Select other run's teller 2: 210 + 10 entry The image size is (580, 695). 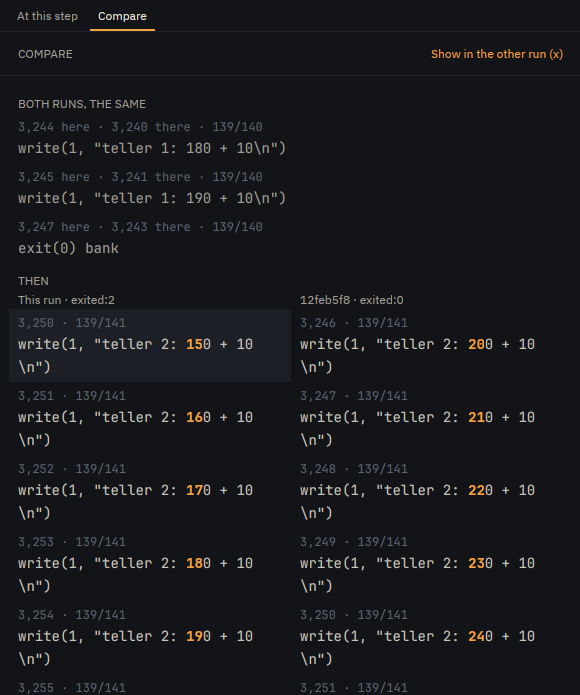point(432,418)
